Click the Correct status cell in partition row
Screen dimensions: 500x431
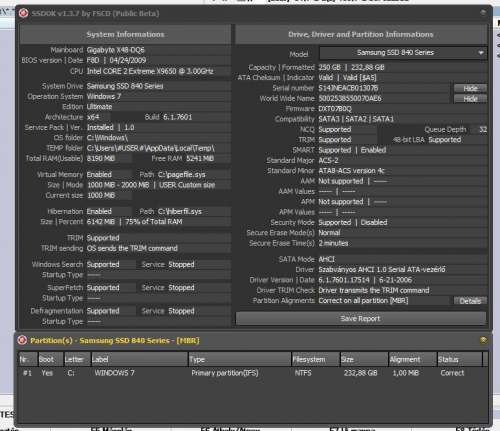[452, 373]
